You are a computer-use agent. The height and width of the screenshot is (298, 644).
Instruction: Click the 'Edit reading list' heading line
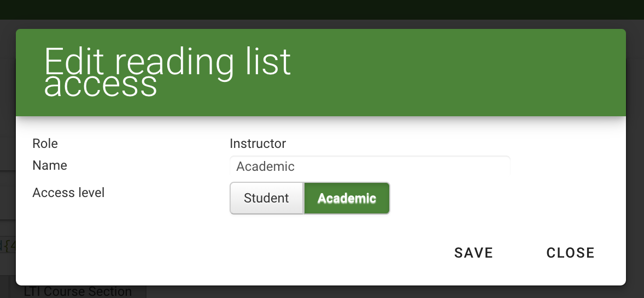click(x=167, y=62)
